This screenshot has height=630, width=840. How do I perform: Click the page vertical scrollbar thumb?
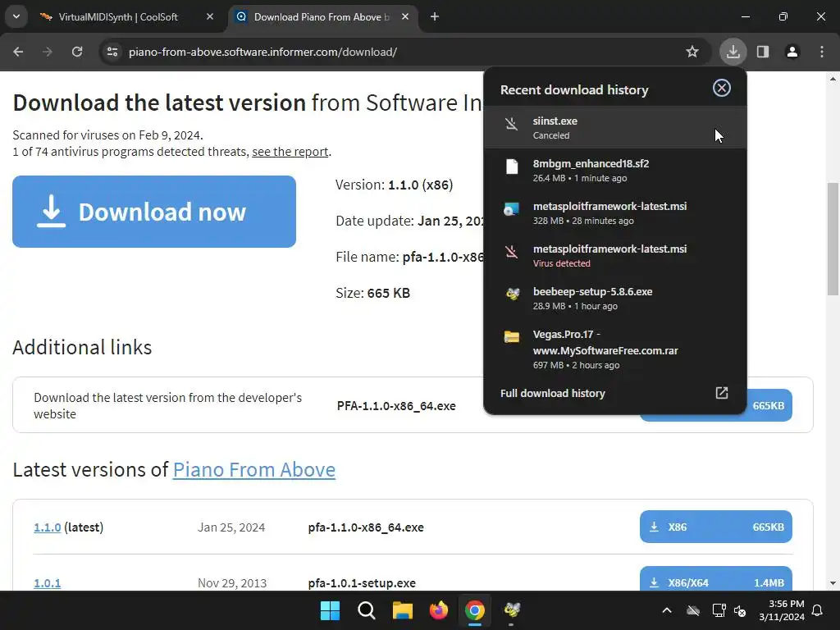click(833, 239)
